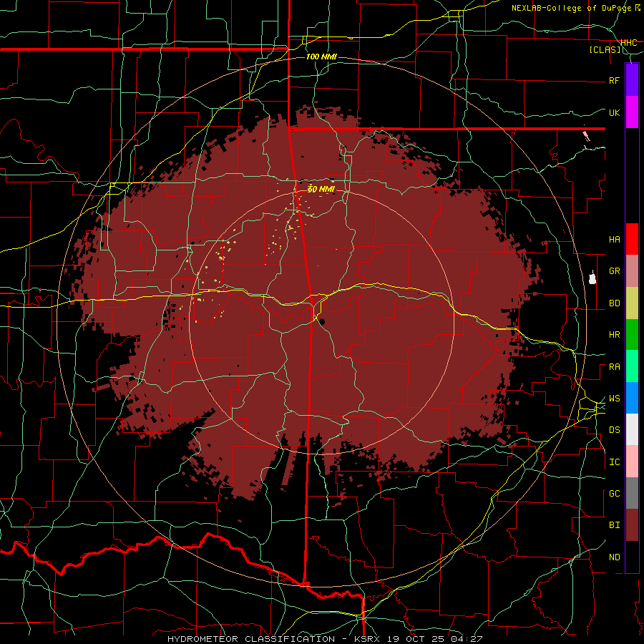Click the RF legend label

pos(614,80)
